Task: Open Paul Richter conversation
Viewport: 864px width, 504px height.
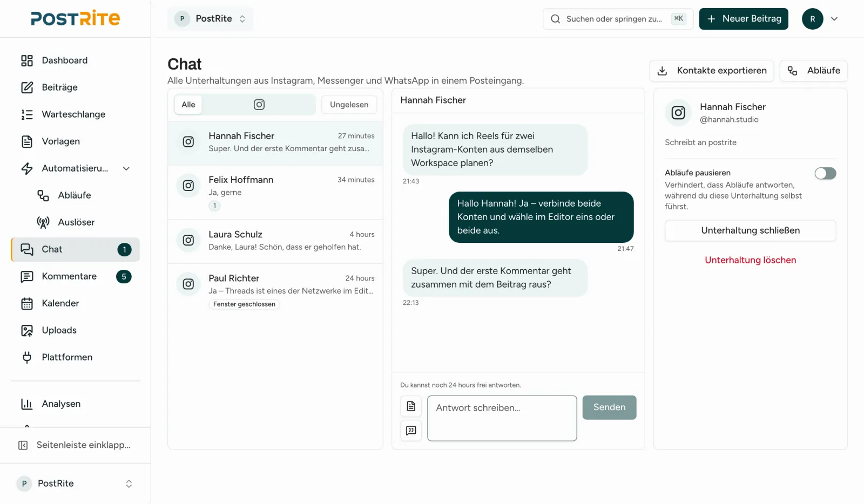Action: point(275,290)
